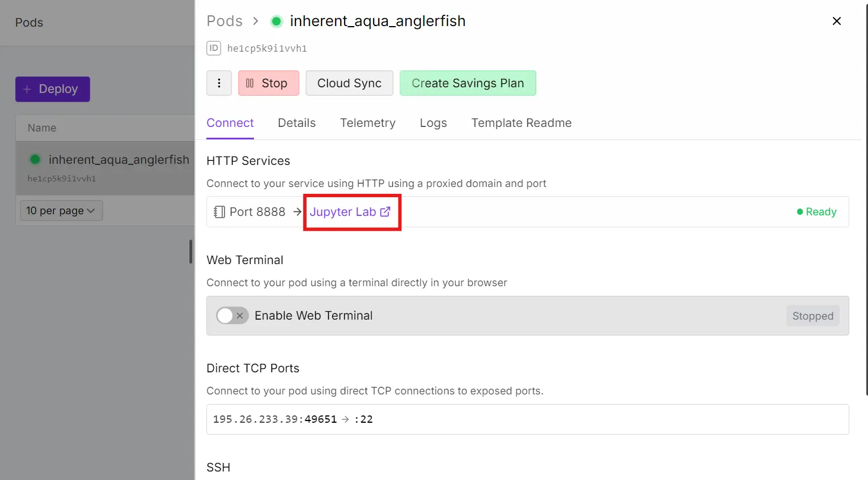Click the green status dot in the pod list row
868x480 pixels.
(35, 160)
